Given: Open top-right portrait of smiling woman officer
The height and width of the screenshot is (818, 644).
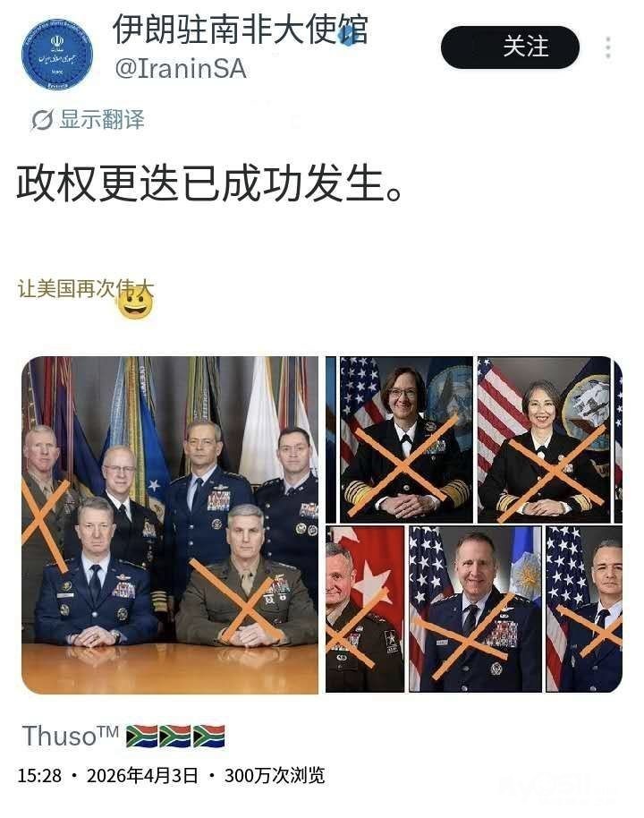Looking at the screenshot, I should [543, 439].
